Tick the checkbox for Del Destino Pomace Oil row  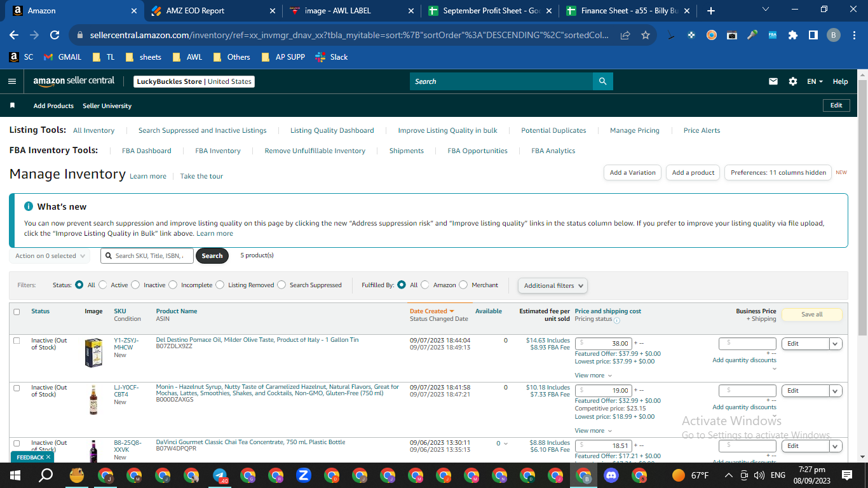click(17, 341)
